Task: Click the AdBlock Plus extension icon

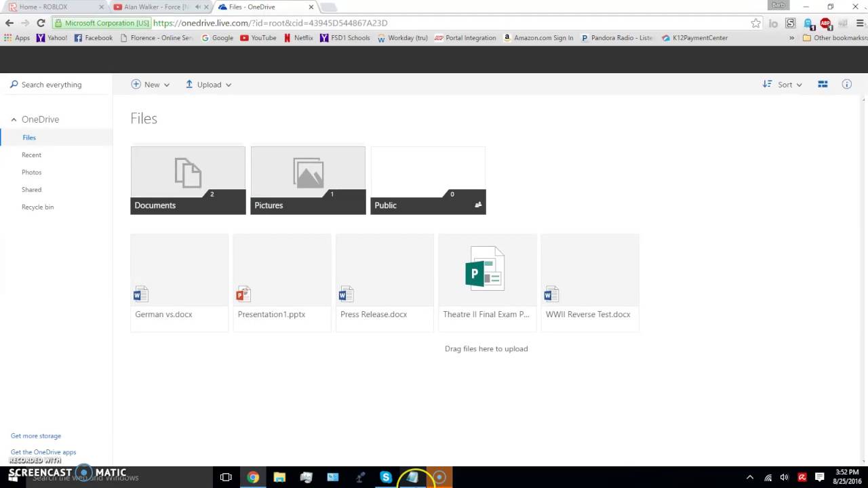Action: click(825, 23)
